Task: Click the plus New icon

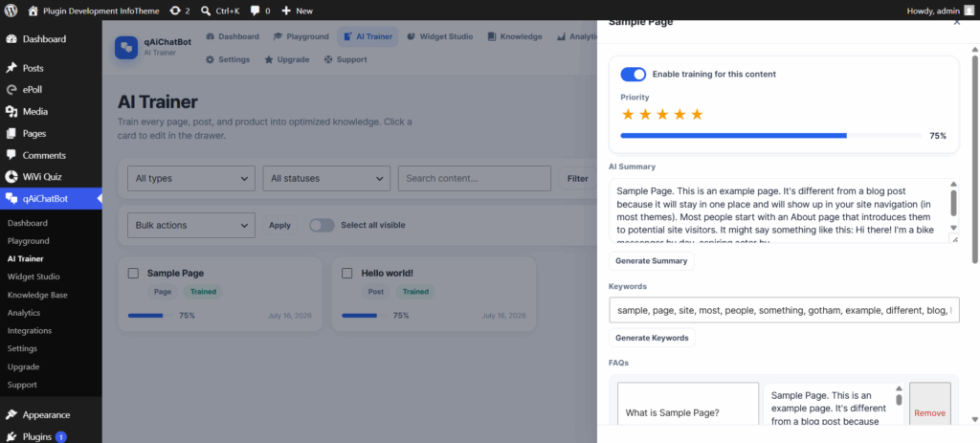Action: (x=285, y=11)
